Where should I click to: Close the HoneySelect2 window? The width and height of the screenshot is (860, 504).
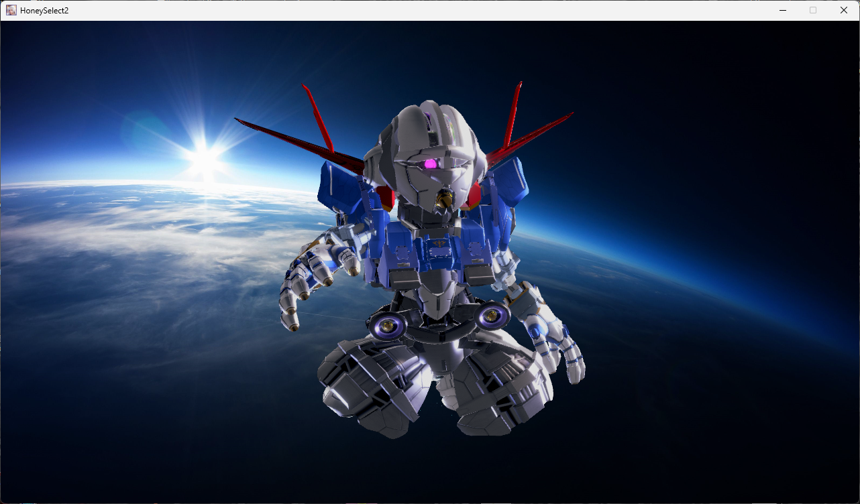pos(844,11)
